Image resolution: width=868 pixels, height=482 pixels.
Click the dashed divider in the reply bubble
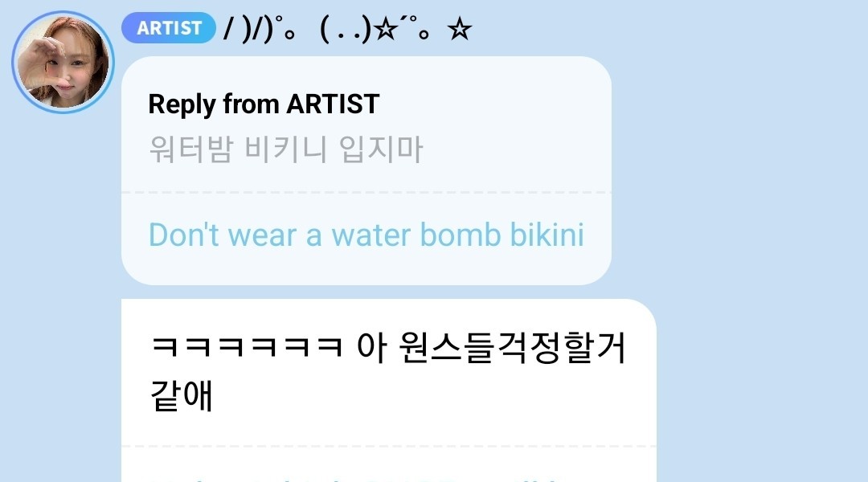tap(366, 193)
